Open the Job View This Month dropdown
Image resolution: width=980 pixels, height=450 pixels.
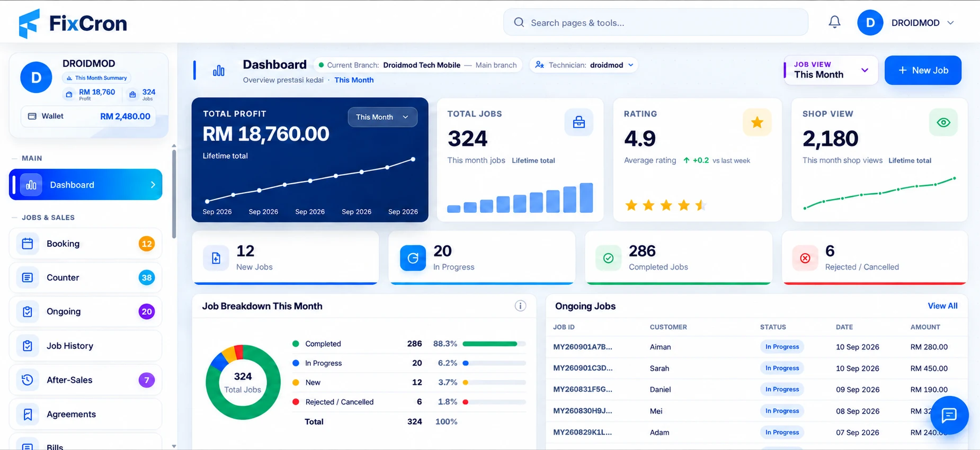pos(831,70)
